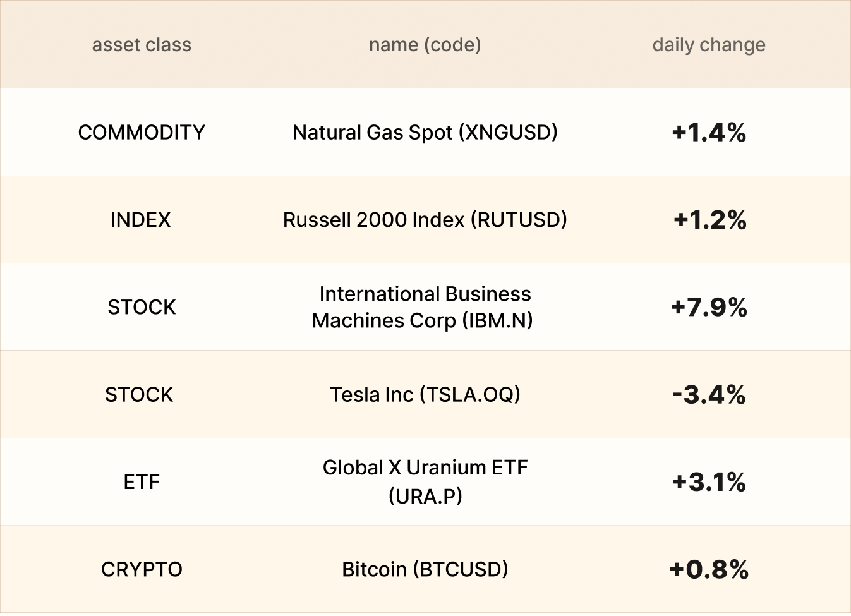The height and width of the screenshot is (616, 851).
Task: Open International Business Machines Corp (IBM.N)
Action: [425, 307]
